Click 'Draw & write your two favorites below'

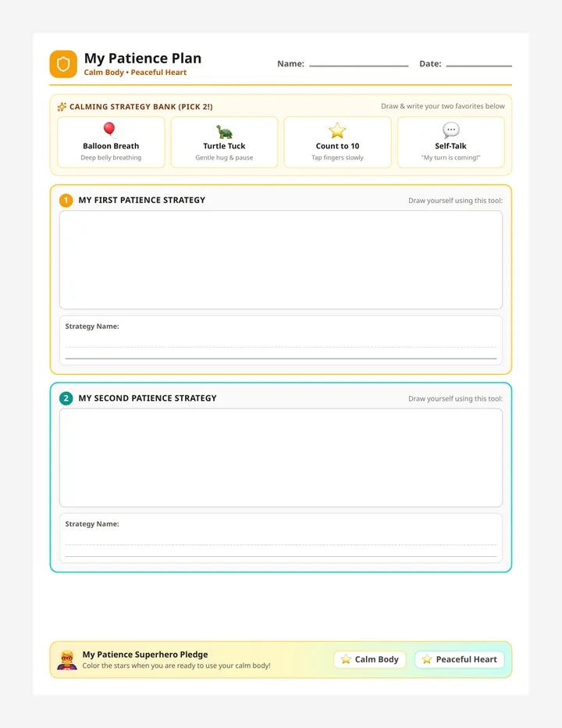(x=443, y=106)
